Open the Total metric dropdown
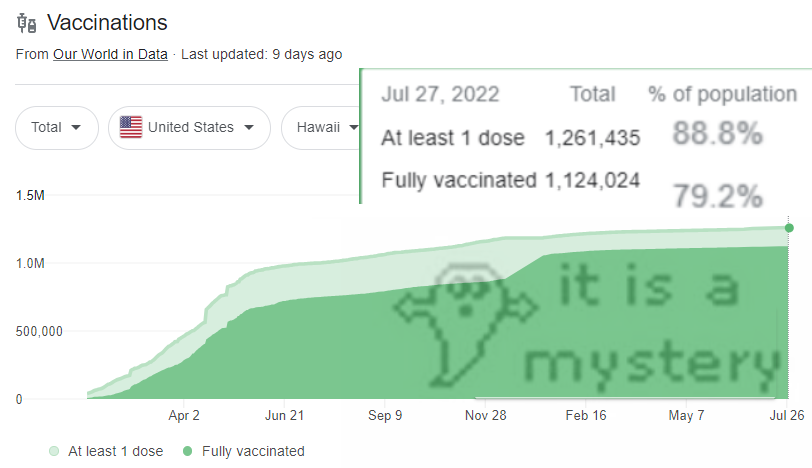Image resolution: width=812 pixels, height=468 pixels. (x=57, y=128)
